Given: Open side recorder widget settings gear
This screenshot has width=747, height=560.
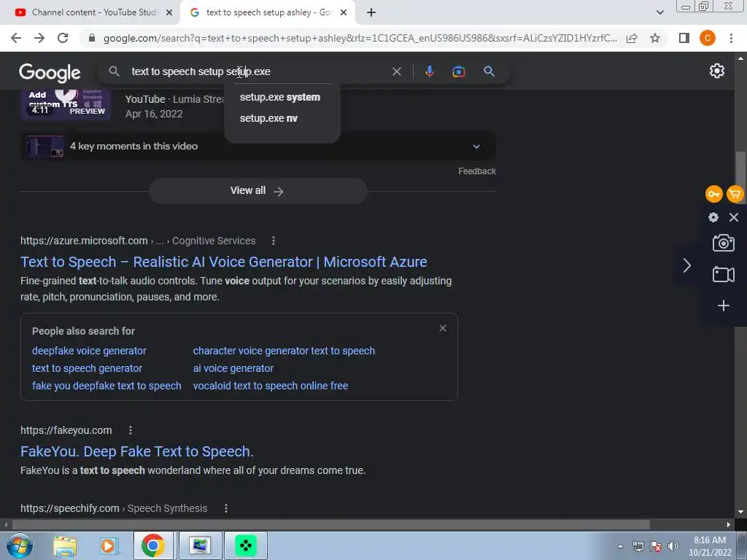Looking at the screenshot, I should 713,217.
